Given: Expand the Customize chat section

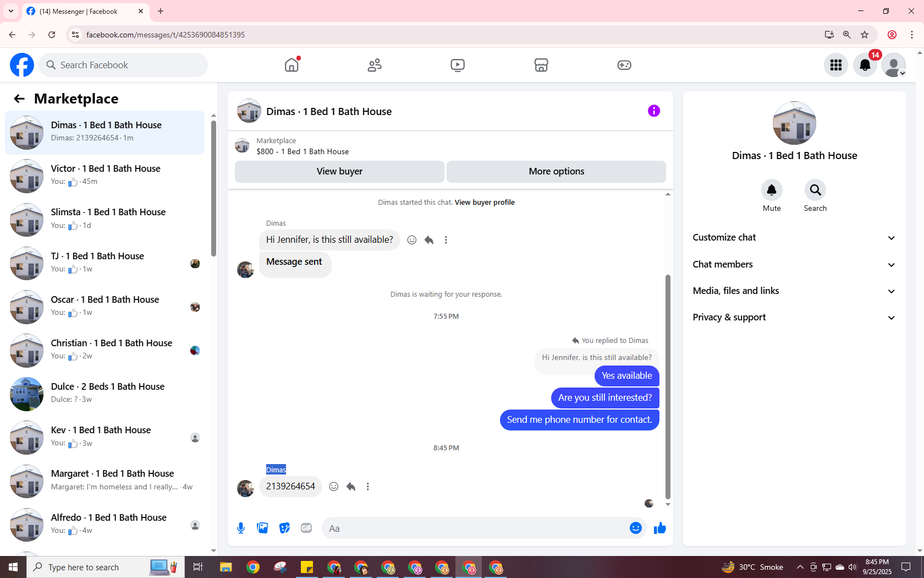Looking at the screenshot, I should pyautogui.click(x=794, y=238).
